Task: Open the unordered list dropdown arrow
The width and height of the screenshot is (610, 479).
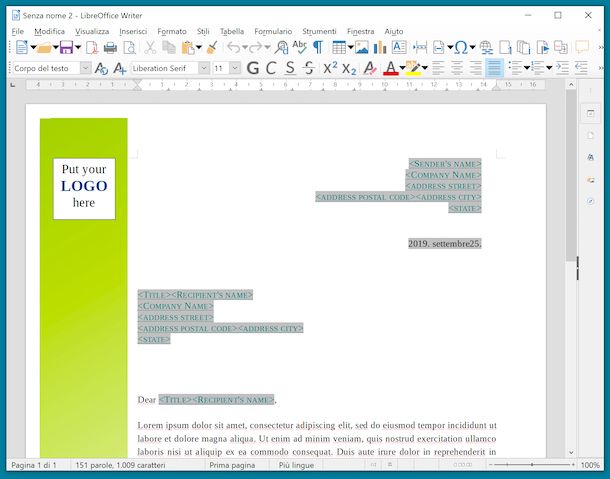Action: [x=527, y=68]
